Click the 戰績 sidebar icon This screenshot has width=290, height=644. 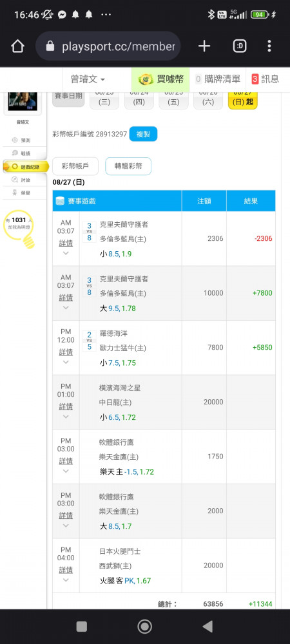tap(15, 153)
